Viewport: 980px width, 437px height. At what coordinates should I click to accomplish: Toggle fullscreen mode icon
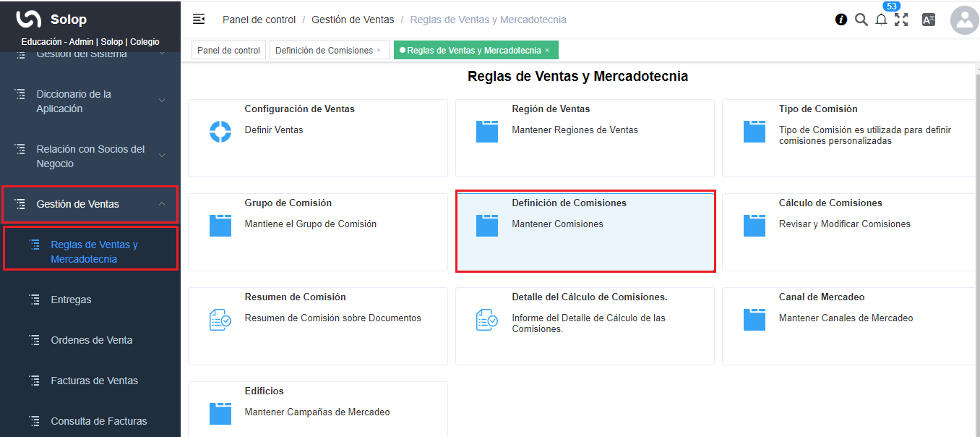(901, 20)
